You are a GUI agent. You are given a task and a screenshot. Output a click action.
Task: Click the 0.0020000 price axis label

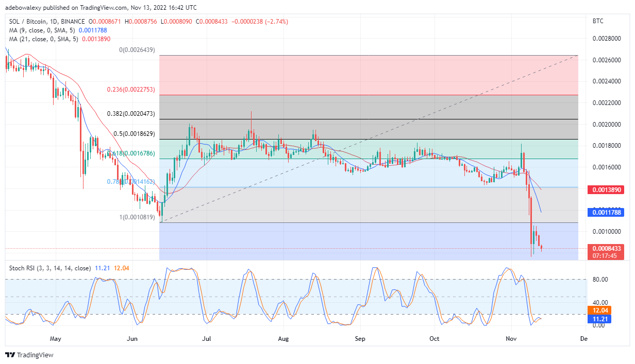607,125
